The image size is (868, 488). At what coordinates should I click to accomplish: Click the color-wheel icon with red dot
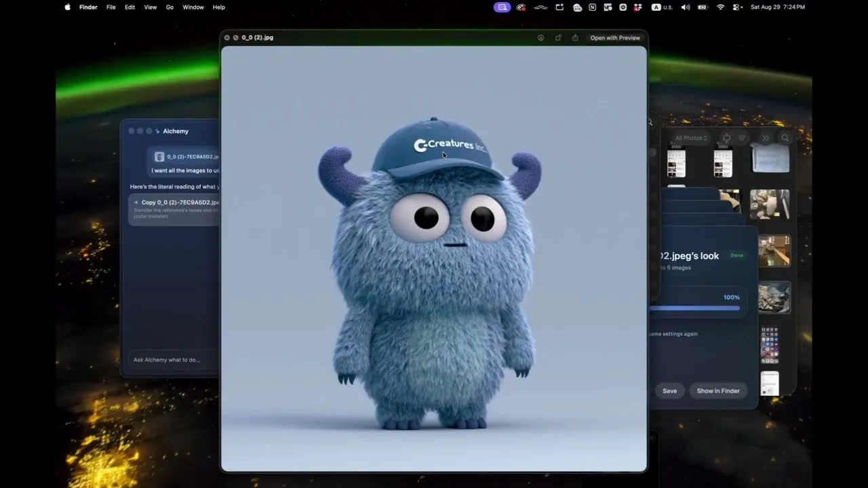[521, 7]
